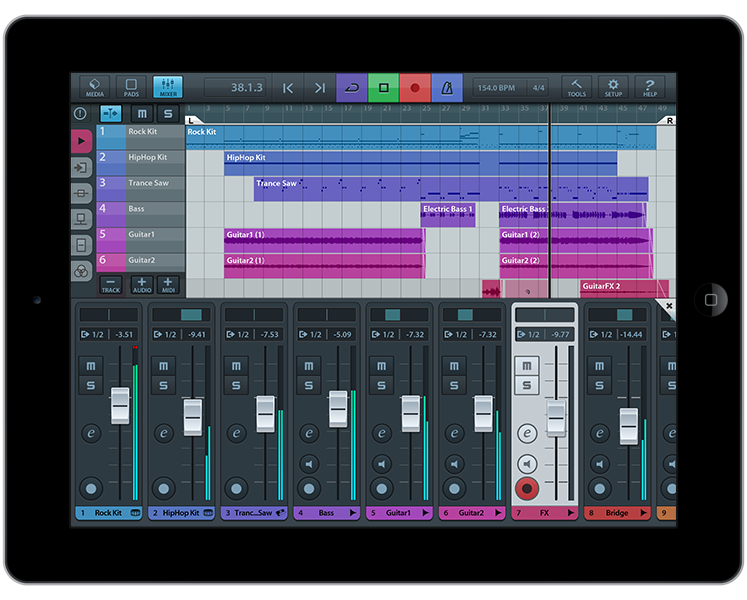
Task: Open output routing of HipHop Kit channel
Action: pos(165,335)
